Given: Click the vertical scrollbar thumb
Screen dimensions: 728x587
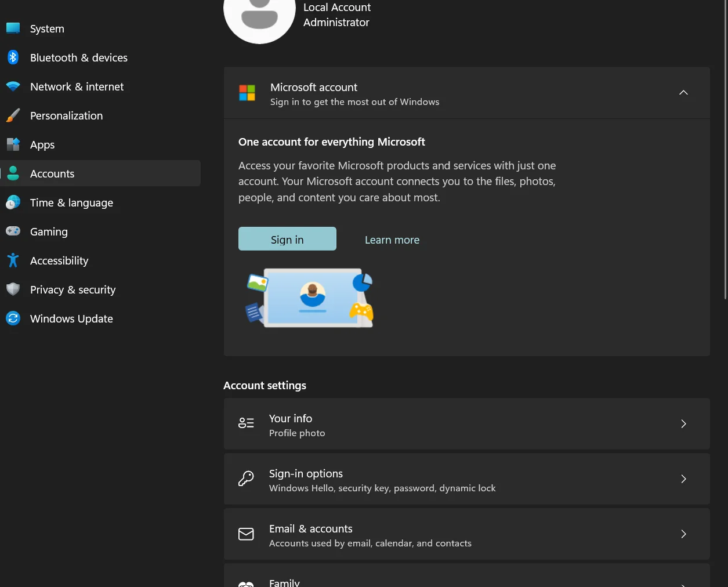Looking at the screenshot, I should tap(725, 149).
